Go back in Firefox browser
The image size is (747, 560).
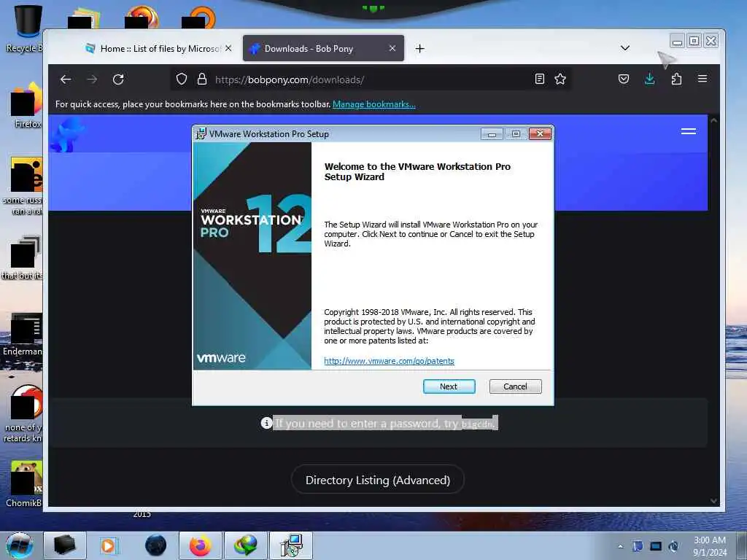(66, 79)
